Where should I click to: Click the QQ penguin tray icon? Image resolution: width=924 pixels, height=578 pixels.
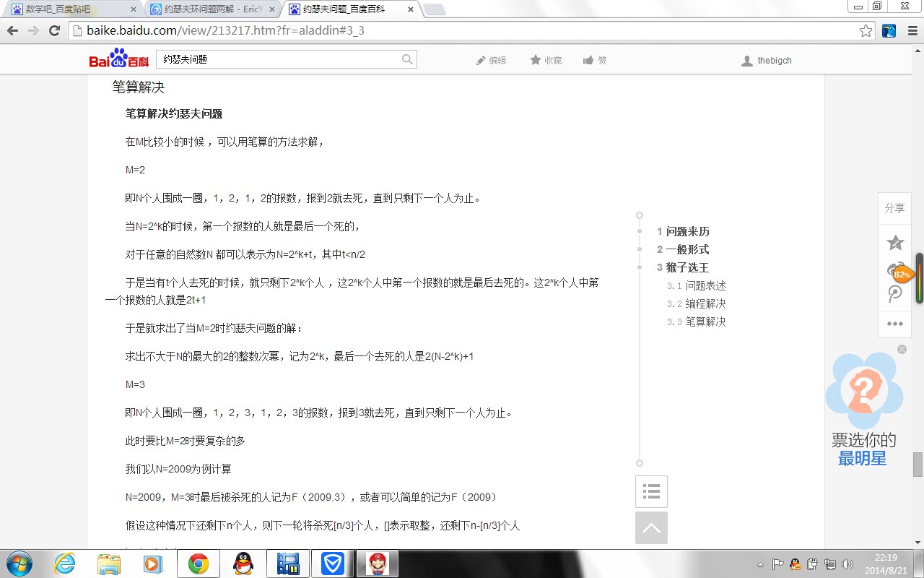[796, 564]
